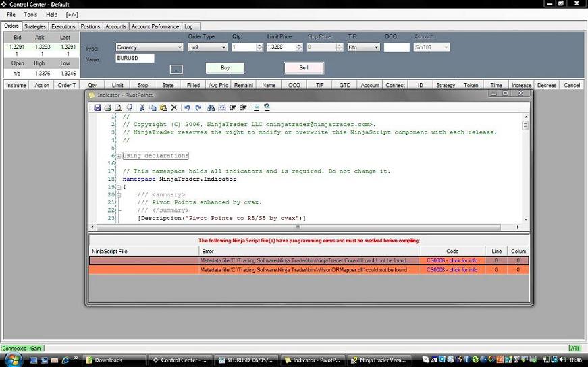Screen dimensions: 588x367
Task: Click the Delete X icon in toolbar
Action: (174, 107)
